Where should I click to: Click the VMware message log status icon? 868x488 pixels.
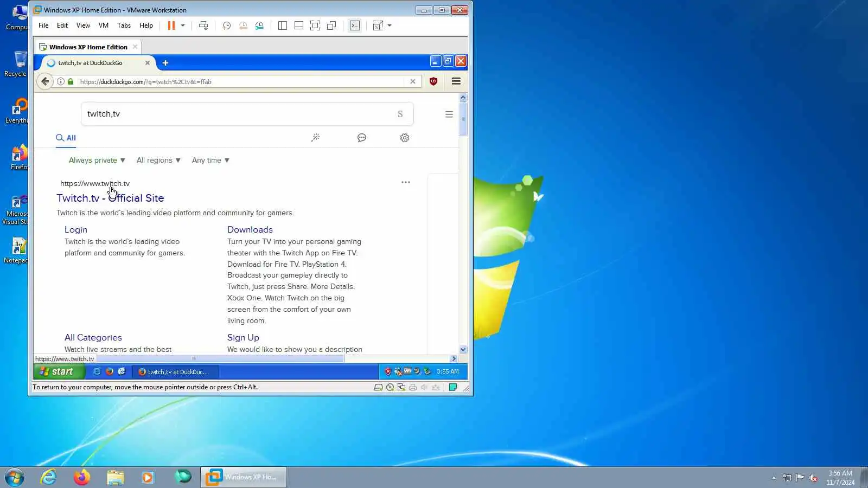click(453, 387)
